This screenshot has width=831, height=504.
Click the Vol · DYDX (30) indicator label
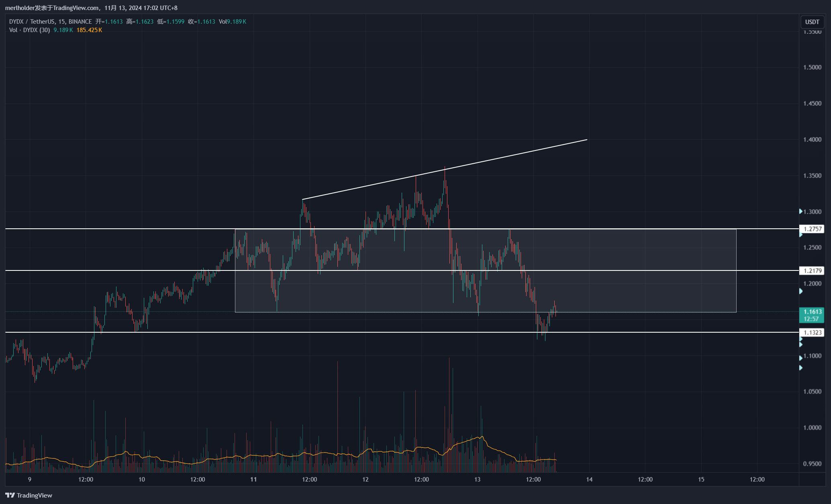[x=29, y=30]
